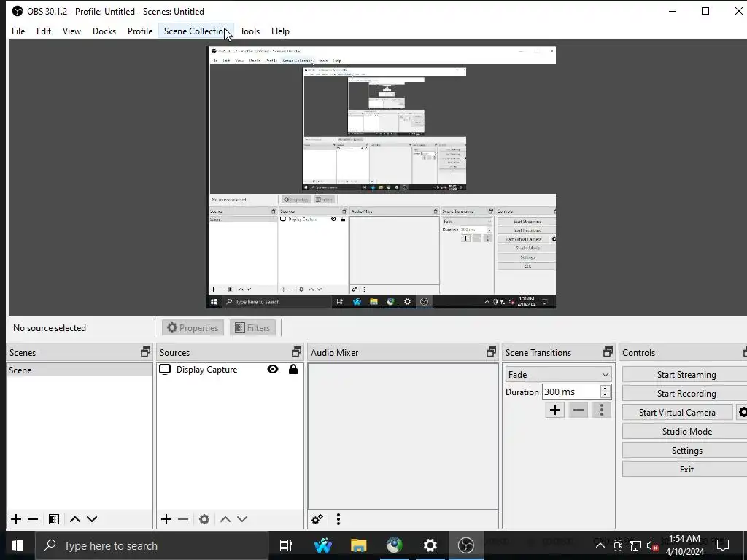Add a new scene with plus icon
Screen dimensions: 747x560
click(x=16, y=519)
